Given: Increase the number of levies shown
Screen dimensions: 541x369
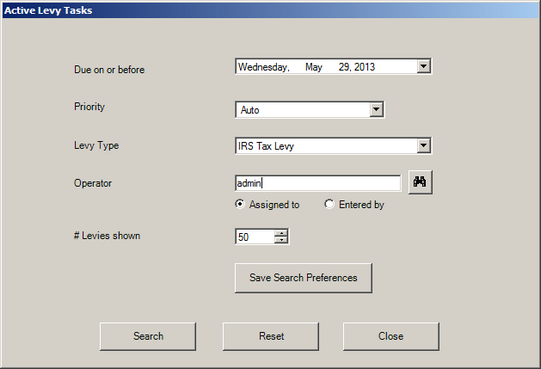Looking at the screenshot, I should (x=281, y=233).
